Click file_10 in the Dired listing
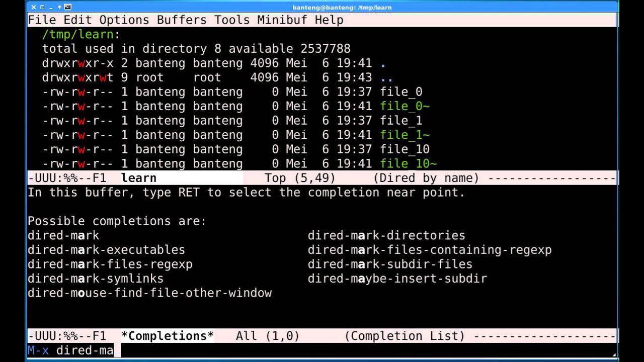Viewport: 644px width, 362px height. click(405, 149)
